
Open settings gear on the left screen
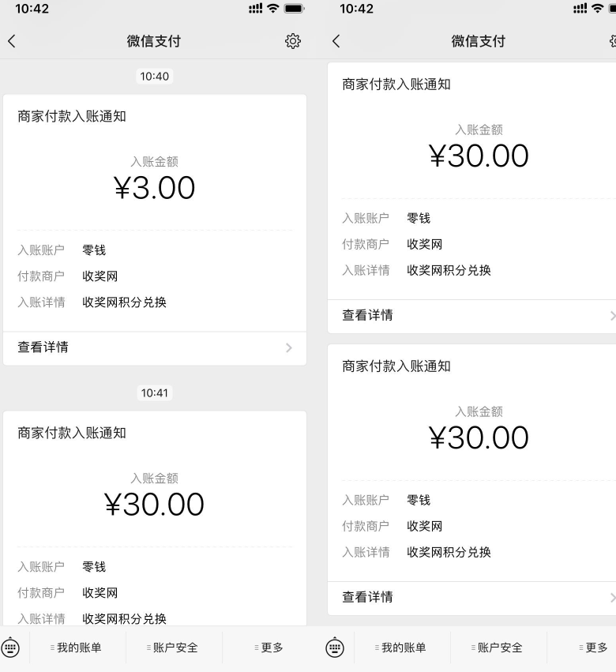293,41
